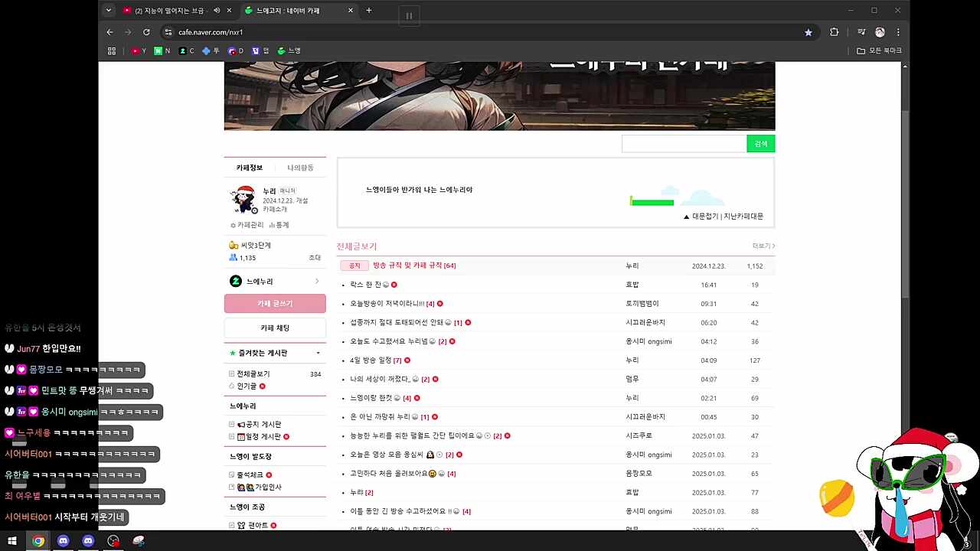Open the Chrome profile avatar
Screen dimensions: 980x551
(880, 32)
